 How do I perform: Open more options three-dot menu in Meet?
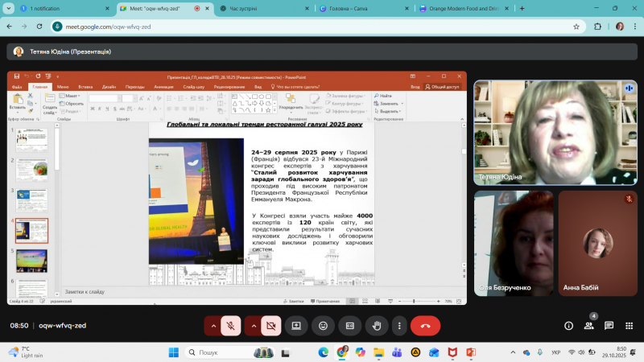point(398,325)
